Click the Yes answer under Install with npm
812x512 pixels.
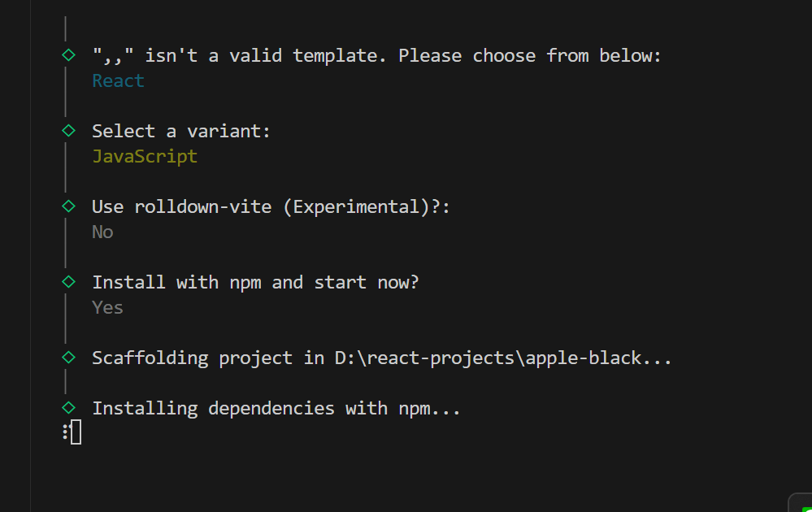click(107, 307)
